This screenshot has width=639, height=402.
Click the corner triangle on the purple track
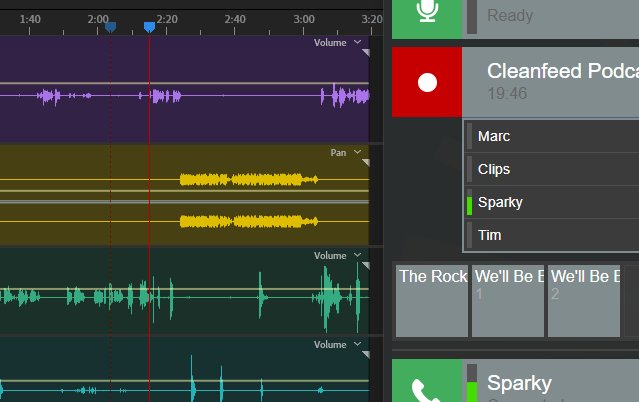[366, 53]
